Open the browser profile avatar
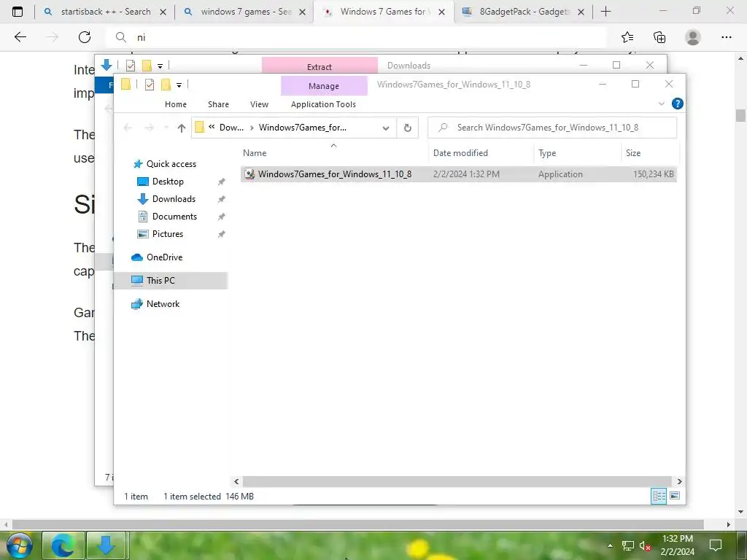 tap(693, 37)
